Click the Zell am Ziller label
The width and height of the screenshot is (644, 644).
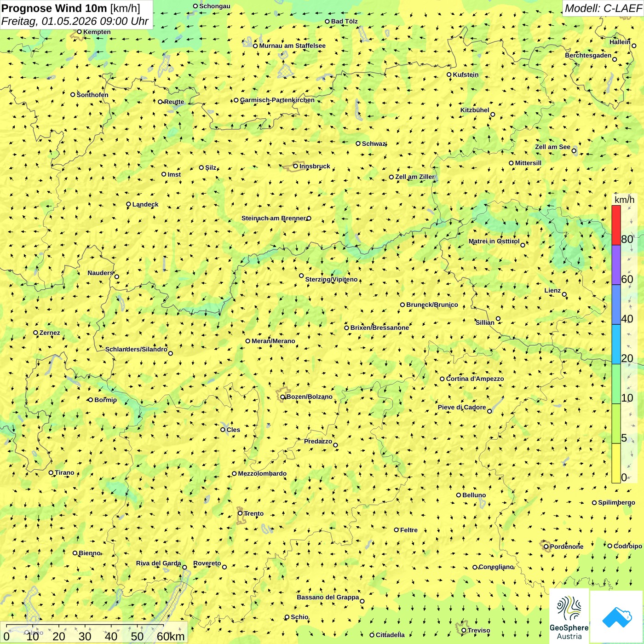pos(414,177)
